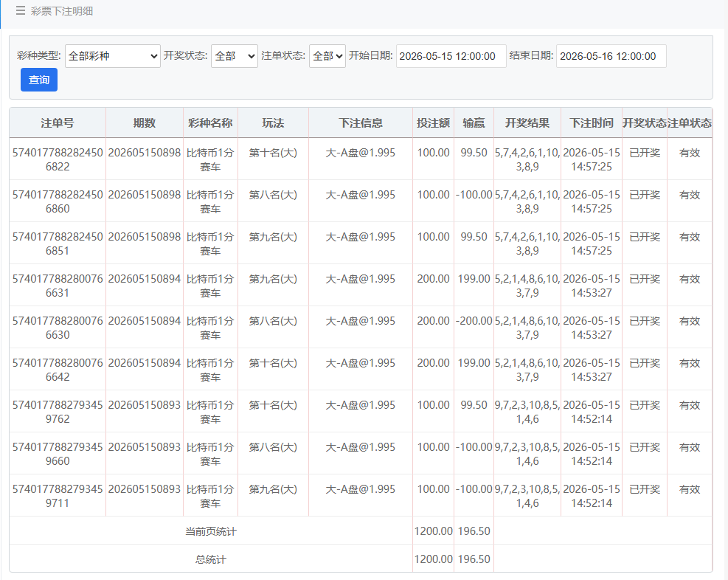Screen dimensions: 728x580
Task: Click 199.00 win in order 6631 row
Action: coord(474,279)
